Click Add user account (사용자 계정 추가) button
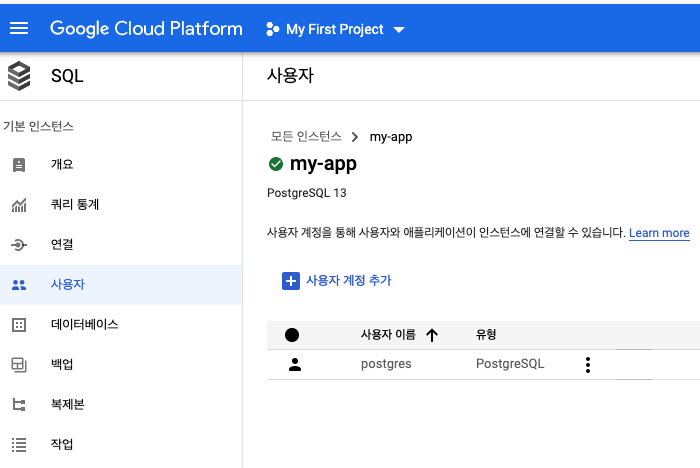Image resolution: width=700 pixels, height=468 pixels. (337, 281)
